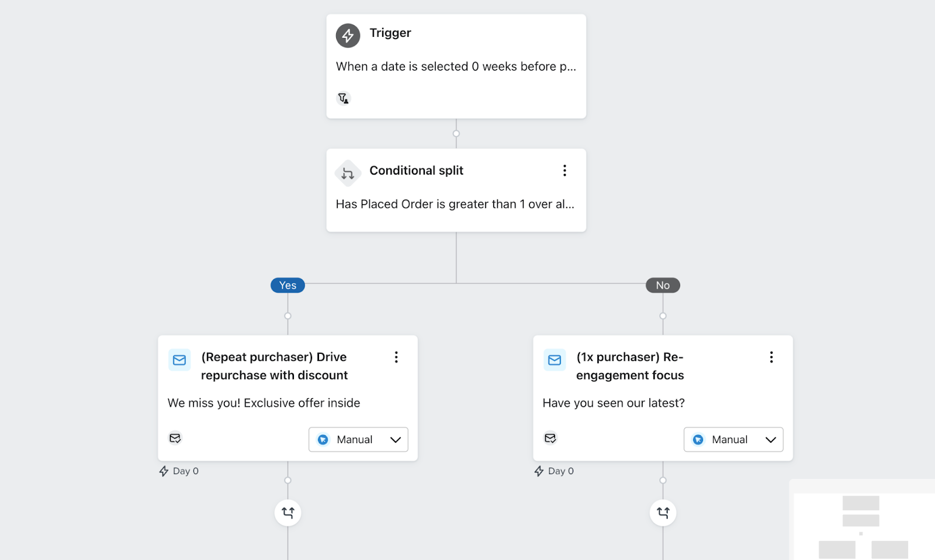Select the No branch label
Viewport: 935px width, 560px height.
coord(663,285)
